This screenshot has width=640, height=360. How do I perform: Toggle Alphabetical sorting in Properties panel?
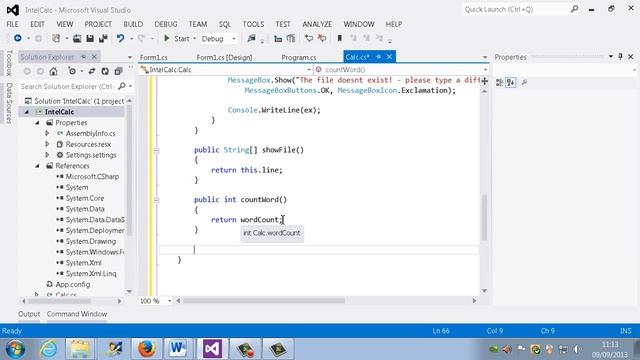(x=511, y=82)
